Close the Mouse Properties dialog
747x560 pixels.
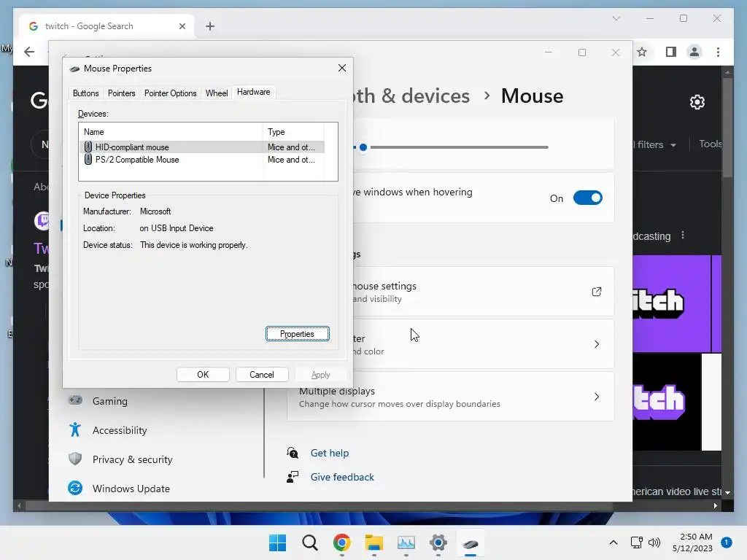pyautogui.click(x=342, y=68)
